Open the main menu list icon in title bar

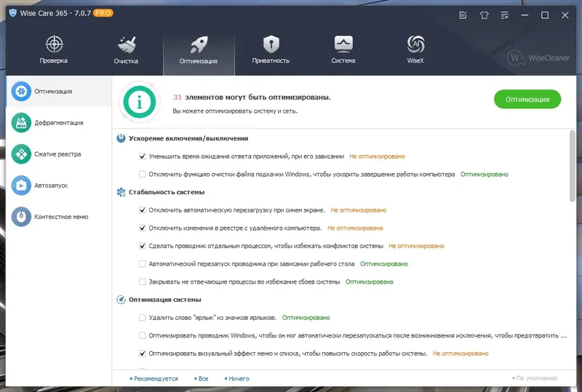[x=504, y=15]
